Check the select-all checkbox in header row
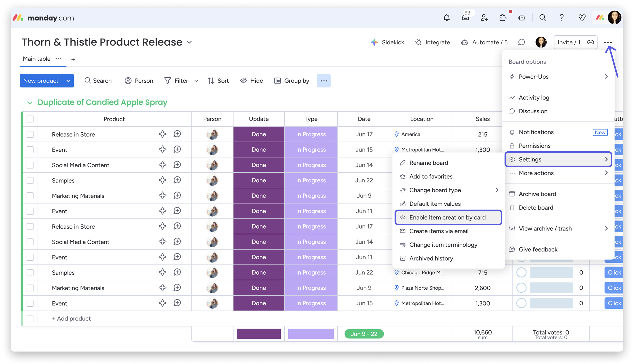This screenshot has width=634, height=364. coord(30,119)
